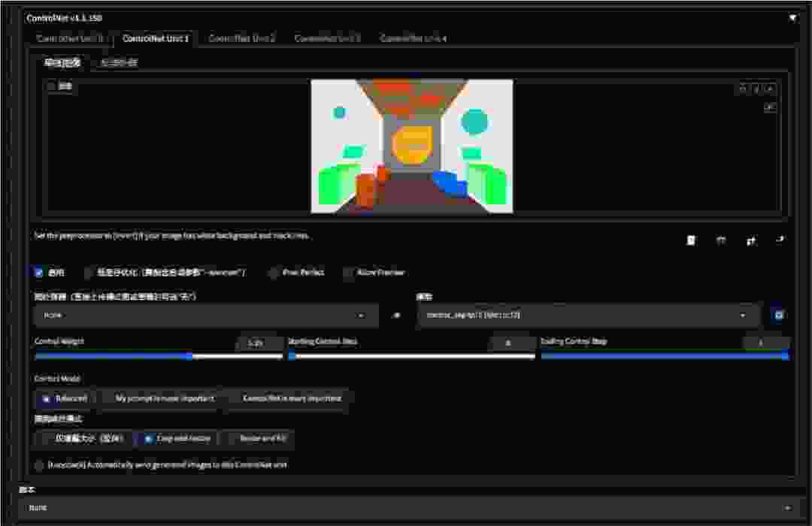812x526 pixels.
Task: Open the ControlNet model dropdown
Action: (x=588, y=316)
